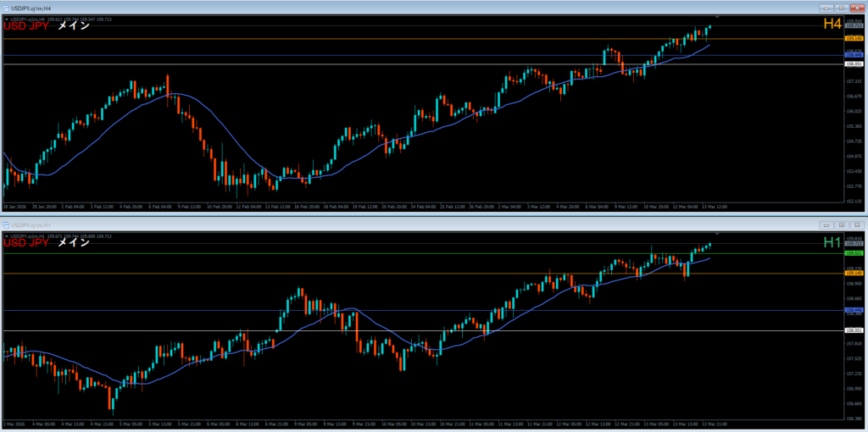The width and height of the screenshot is (868, 432).
Task: Click the chart shift marker on H1 chart
Action: [x=717, y=233]
